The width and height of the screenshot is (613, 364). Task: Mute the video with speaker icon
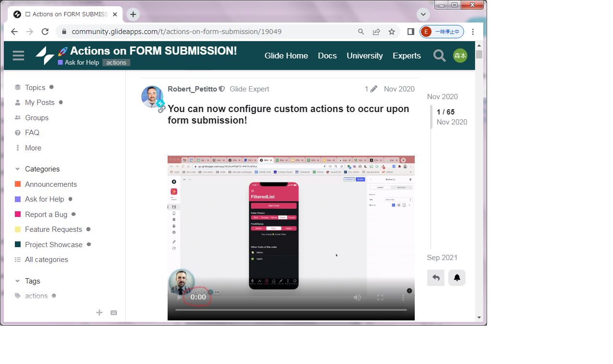click(x=357, y=297)
